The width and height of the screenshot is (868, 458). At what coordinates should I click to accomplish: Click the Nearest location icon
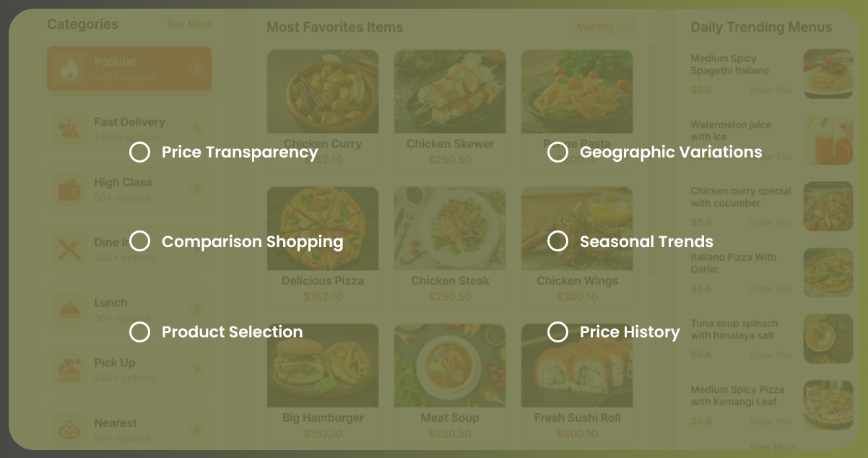point(70,429)
